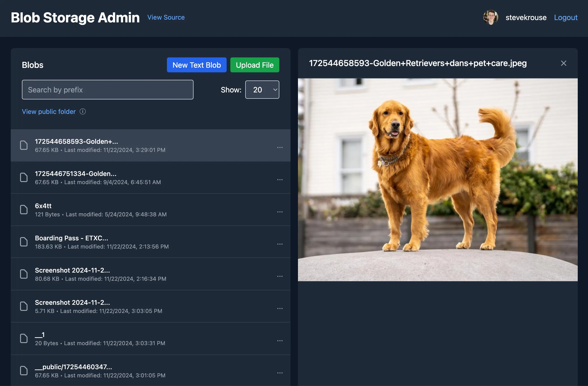Click the Search by prefix field
This screenshot has width=588, height=386.
107,90
